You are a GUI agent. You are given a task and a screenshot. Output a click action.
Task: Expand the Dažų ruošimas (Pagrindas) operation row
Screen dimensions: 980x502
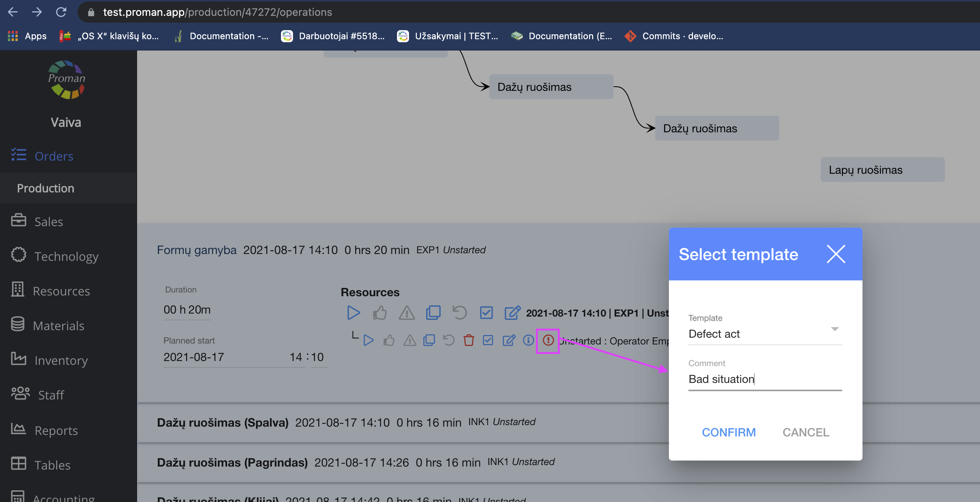232,462
